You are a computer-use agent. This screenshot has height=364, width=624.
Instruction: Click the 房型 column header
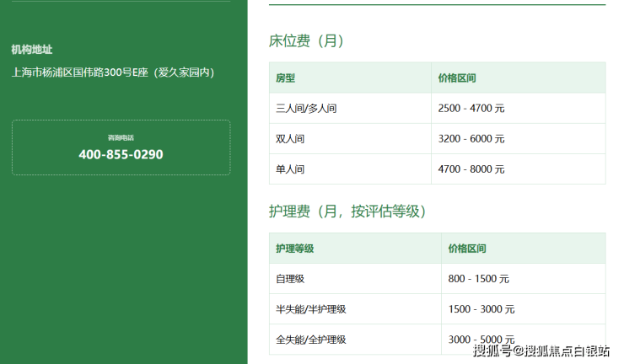click(285, 78)
